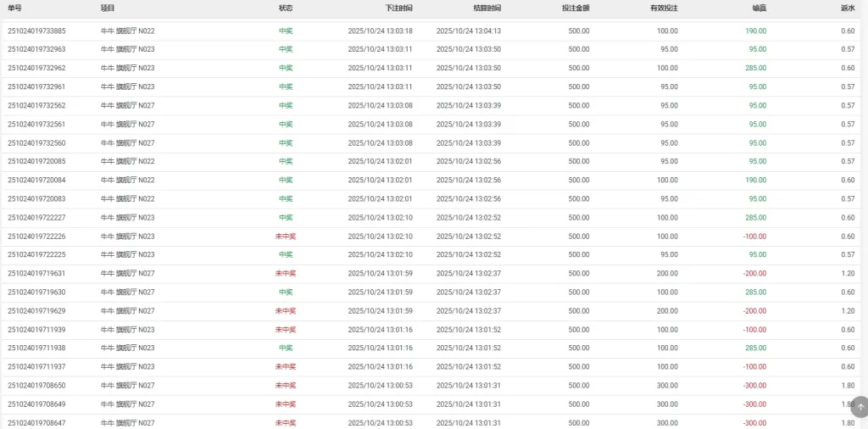Click the 单号 column header
The width and height of the screenshot is (868, 429).
point(14,8)
